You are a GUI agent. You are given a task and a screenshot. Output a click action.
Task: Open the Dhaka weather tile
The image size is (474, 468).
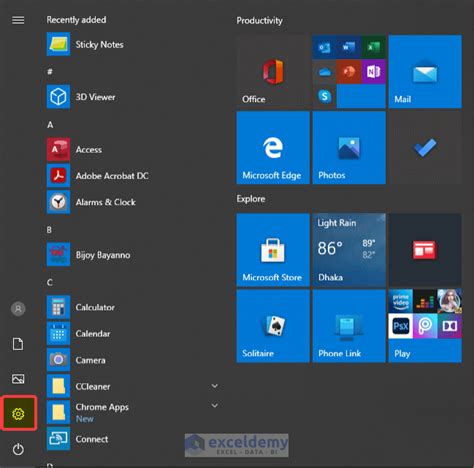click(x=349, y=250)
